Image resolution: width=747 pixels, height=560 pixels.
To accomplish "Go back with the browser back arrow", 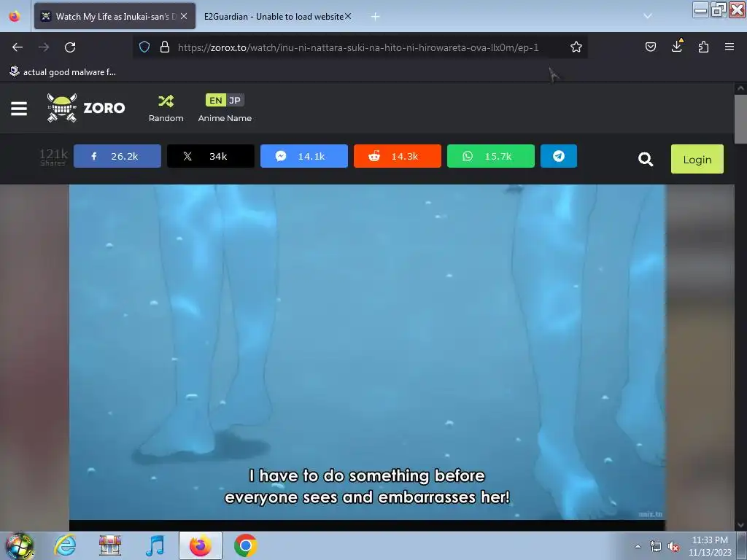I will (18, 47).
